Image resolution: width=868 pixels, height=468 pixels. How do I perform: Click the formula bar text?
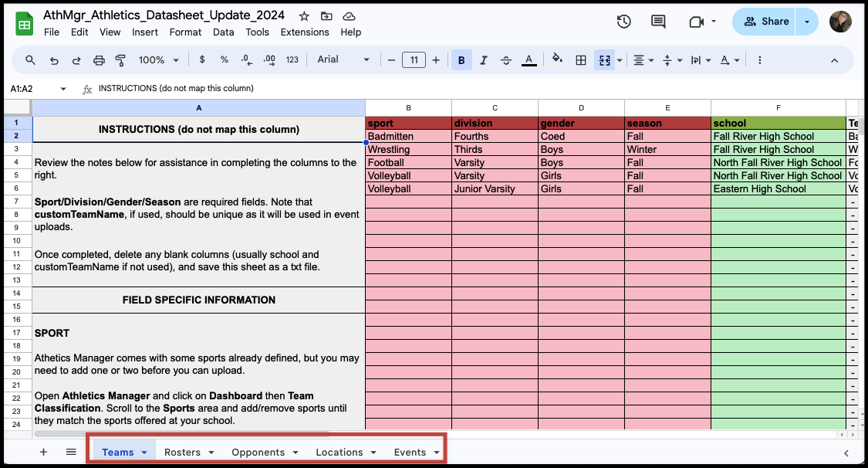[x=176, y=88]
